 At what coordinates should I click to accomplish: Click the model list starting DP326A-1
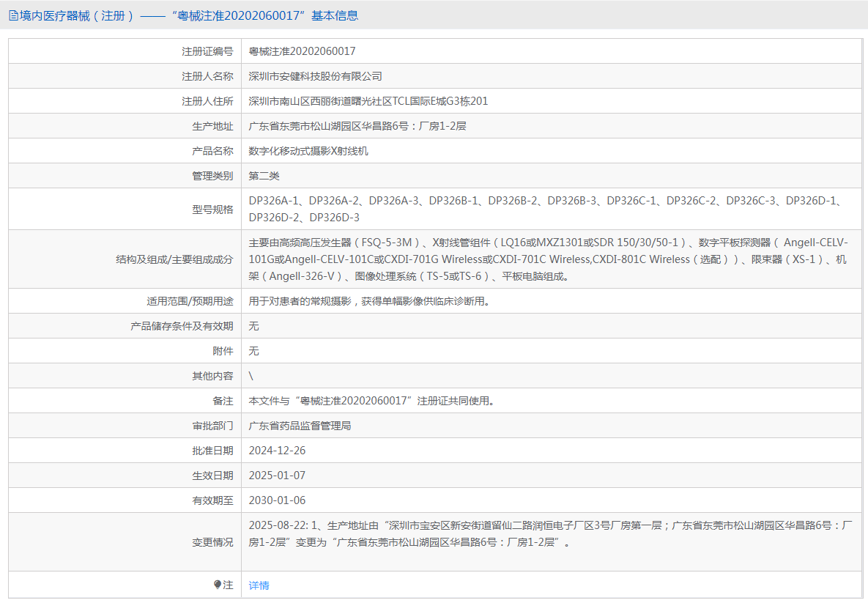(x=545, y=210)
